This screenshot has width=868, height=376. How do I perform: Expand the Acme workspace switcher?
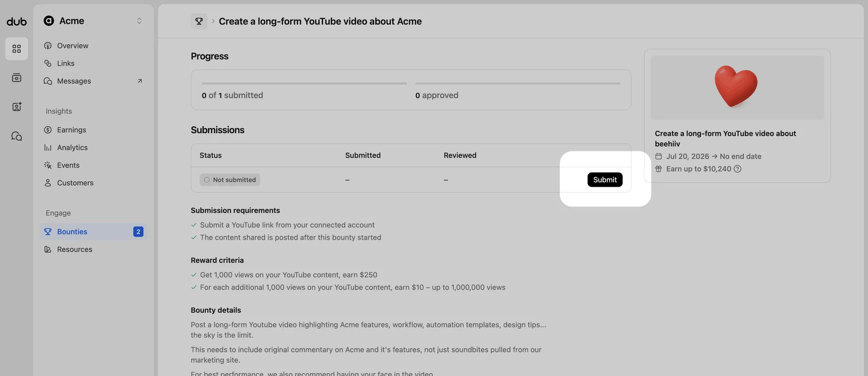click(139, 21)
